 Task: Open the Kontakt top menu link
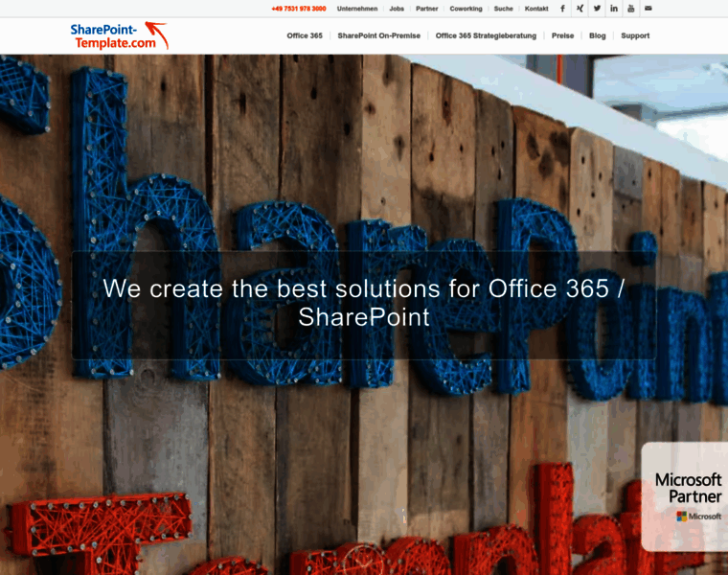coord(536,9)
